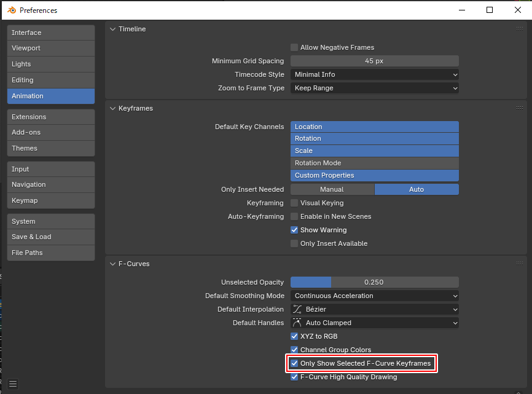The image size is (532, 394).
Task: Expand the Zoom to Frame Type dropdown
Action: point(375,88)
